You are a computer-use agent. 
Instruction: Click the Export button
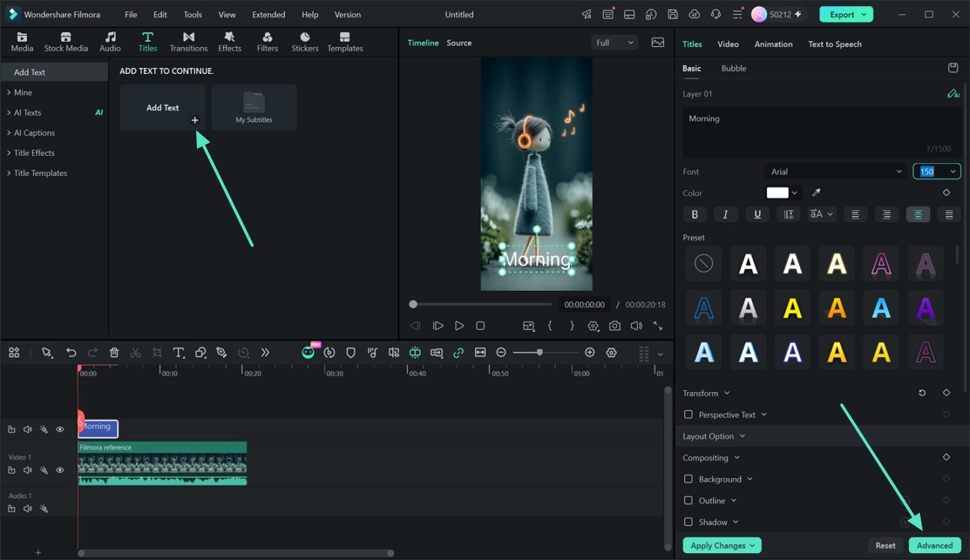(x=846, y=14)
